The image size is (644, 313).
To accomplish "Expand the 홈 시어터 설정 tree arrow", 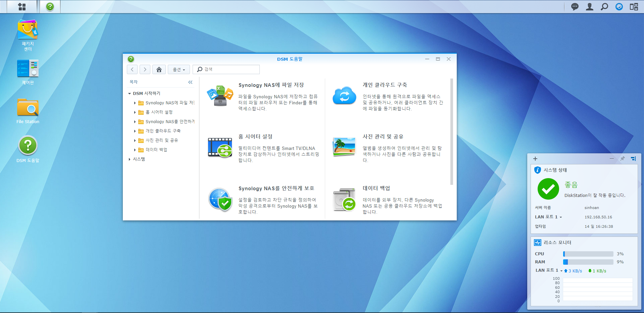I will click(x=135, y=112).
